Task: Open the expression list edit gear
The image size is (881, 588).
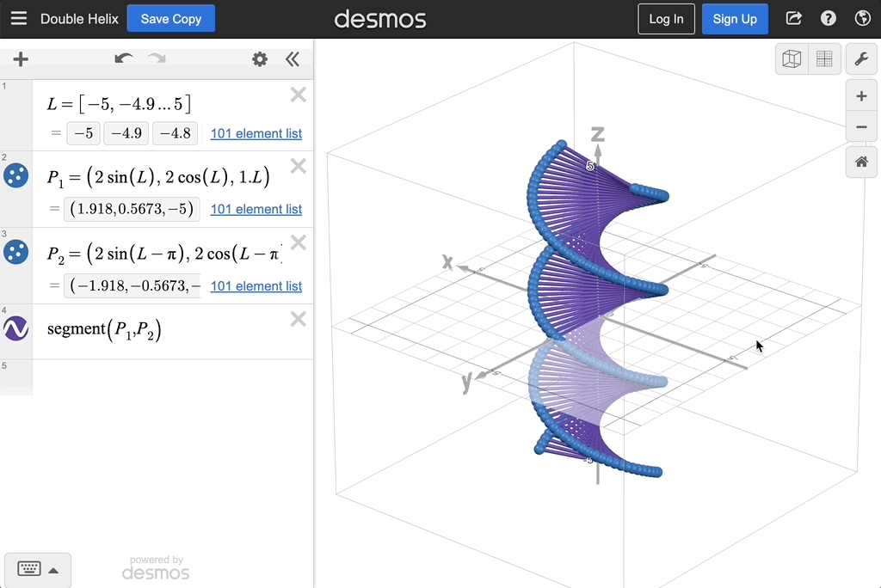Action: tap(259, 59)
